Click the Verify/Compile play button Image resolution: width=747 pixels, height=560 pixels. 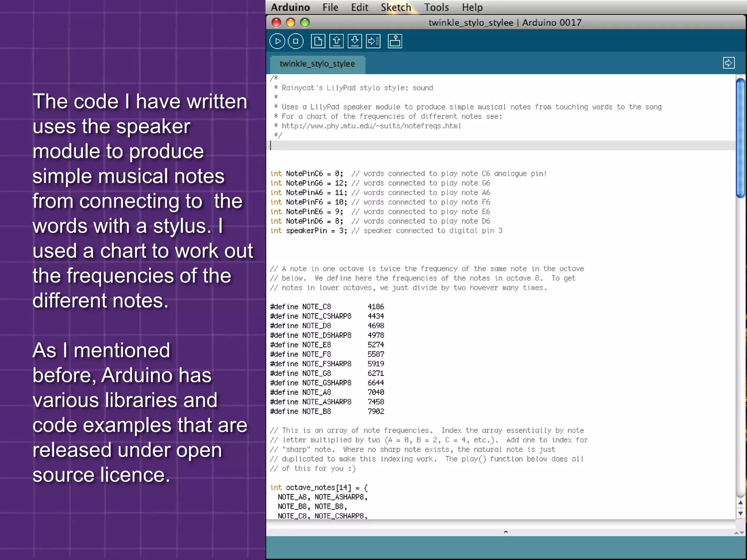278,41
